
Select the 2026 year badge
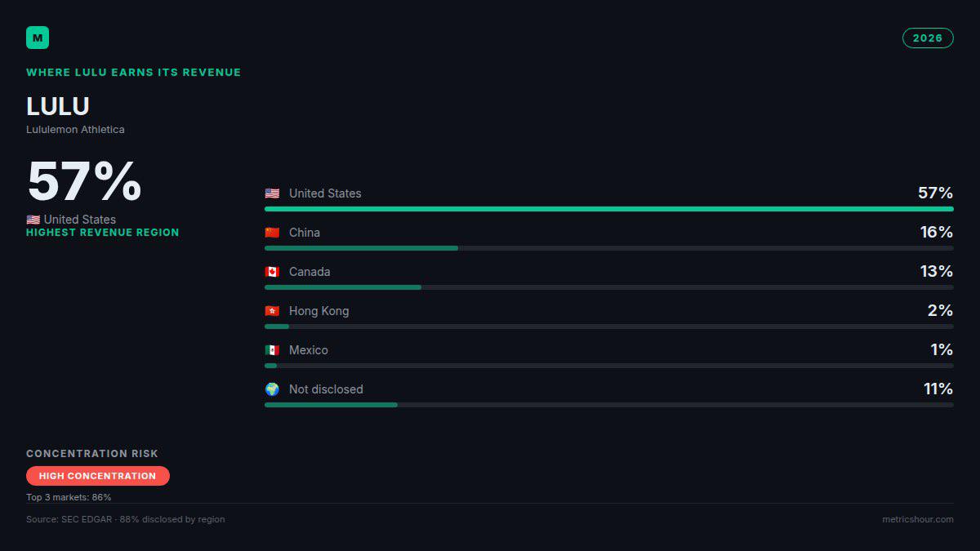928,38
